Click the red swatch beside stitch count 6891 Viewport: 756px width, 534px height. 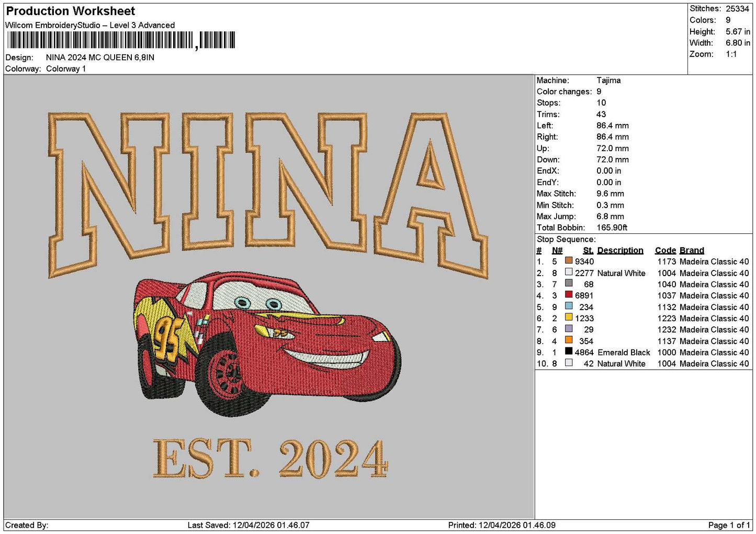click(x=569, y=294)
